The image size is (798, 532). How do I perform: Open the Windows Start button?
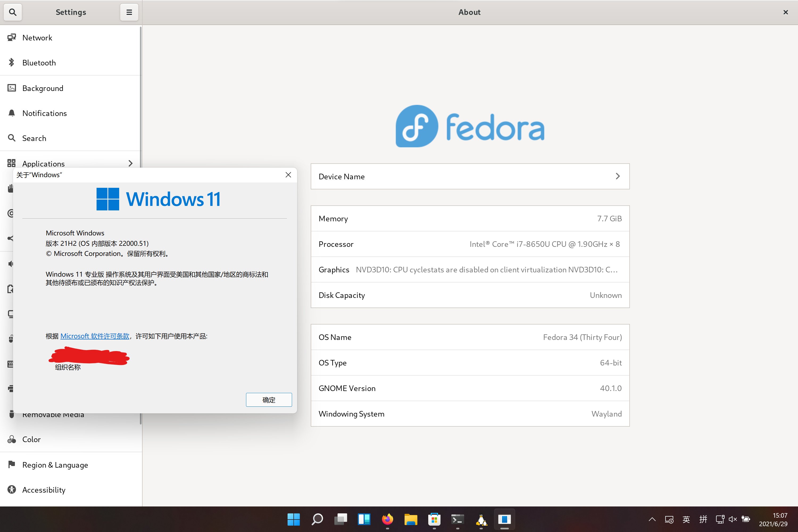[293, 519]
